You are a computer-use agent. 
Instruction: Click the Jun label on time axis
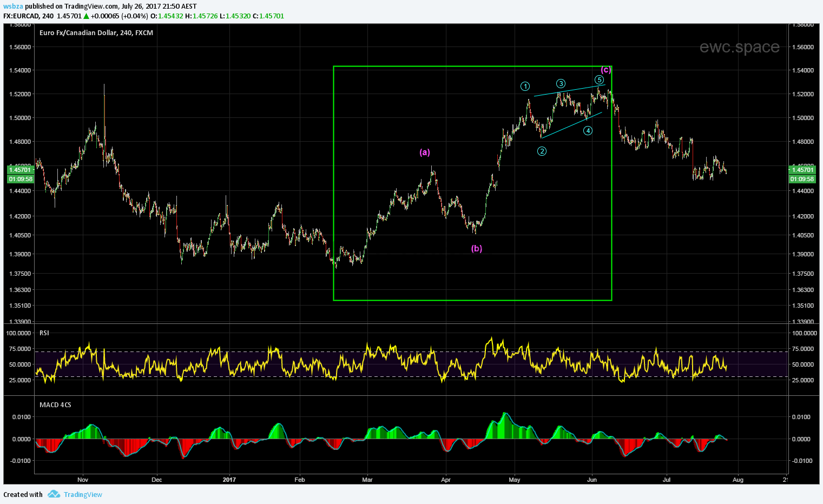click(x=592, y=480)
